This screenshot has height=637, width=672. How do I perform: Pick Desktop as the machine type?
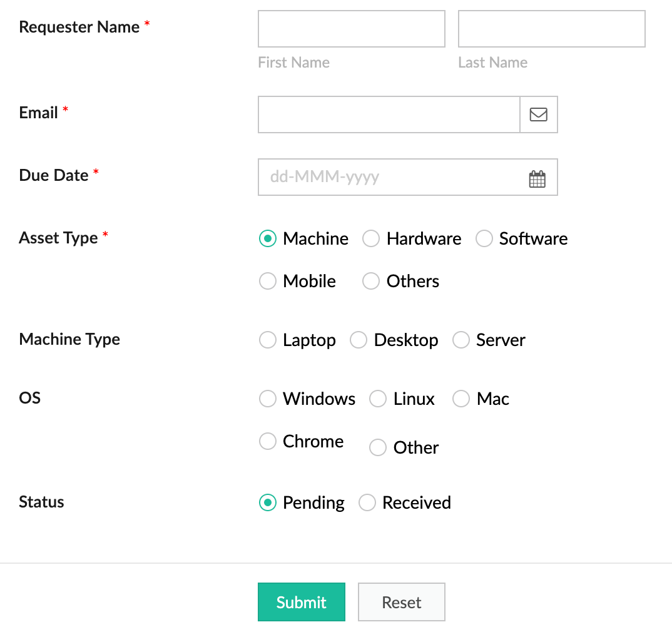point(359,340)
